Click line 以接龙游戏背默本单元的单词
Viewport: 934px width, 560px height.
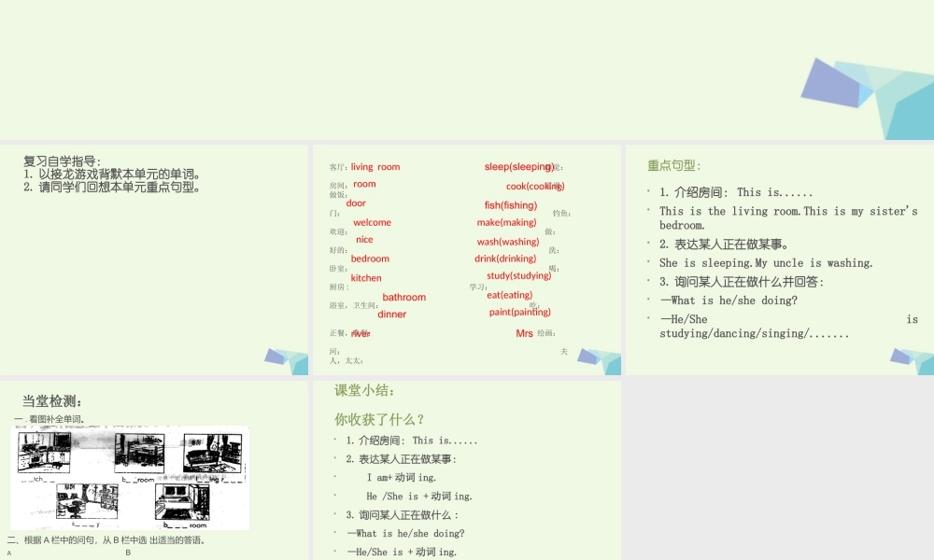point(112,175)
